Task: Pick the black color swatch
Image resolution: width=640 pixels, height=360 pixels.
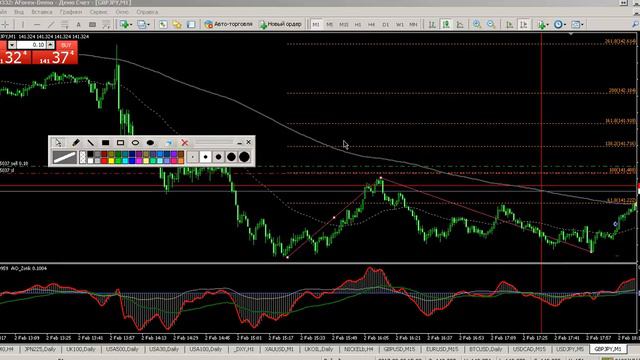Action: 90,154
